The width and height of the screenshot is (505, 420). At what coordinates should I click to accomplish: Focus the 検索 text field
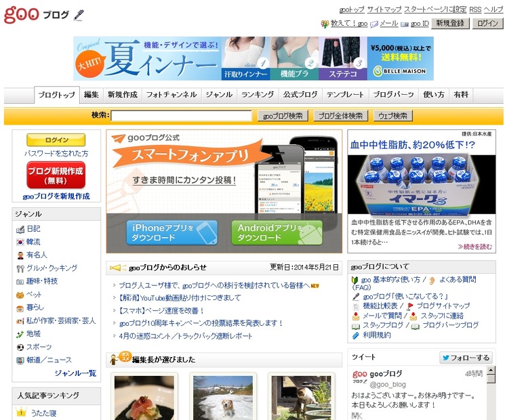point(181,116)
